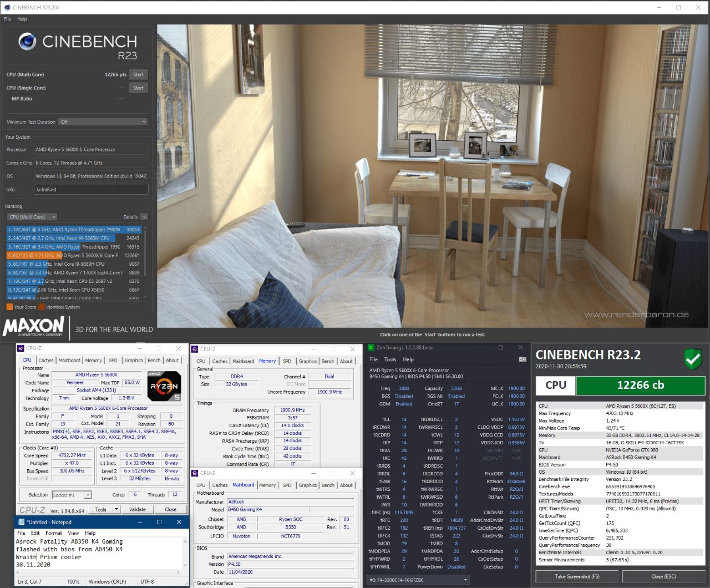The image size is (710, 588).
Task: Click Notepad's horizontal scrollbar track
Action: click(99, 572)
